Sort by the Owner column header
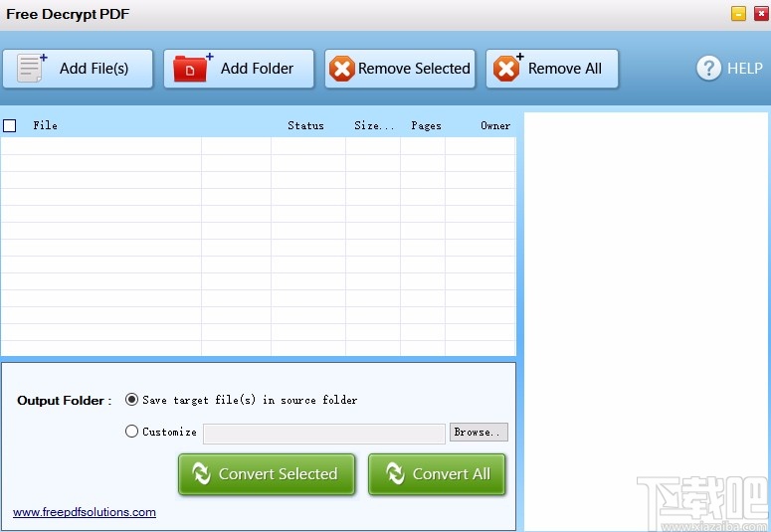The image size is (771, 532). tap(495, 125)
